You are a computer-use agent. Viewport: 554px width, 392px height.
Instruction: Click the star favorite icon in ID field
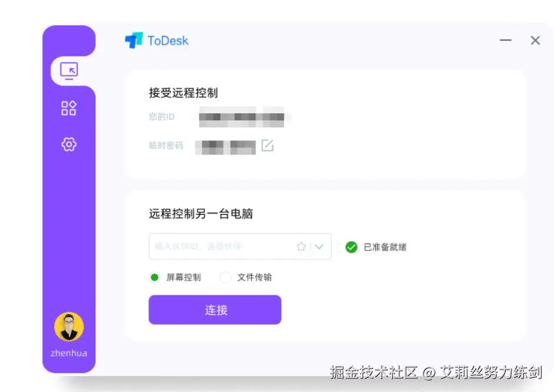[301, 246]
